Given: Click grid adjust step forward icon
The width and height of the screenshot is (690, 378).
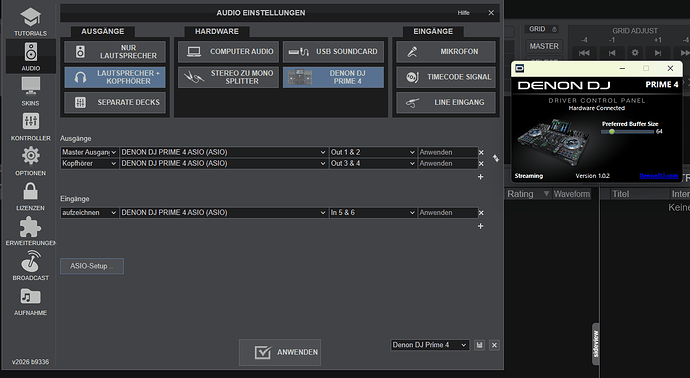Looking at the screenshot, I should point(658,53).
